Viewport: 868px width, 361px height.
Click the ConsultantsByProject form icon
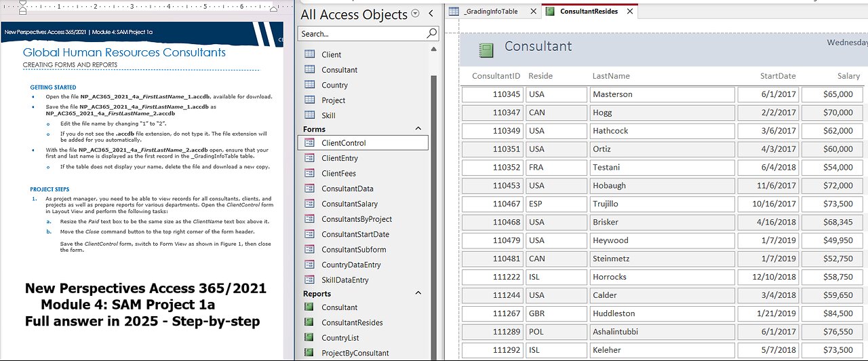coord(309,218)
